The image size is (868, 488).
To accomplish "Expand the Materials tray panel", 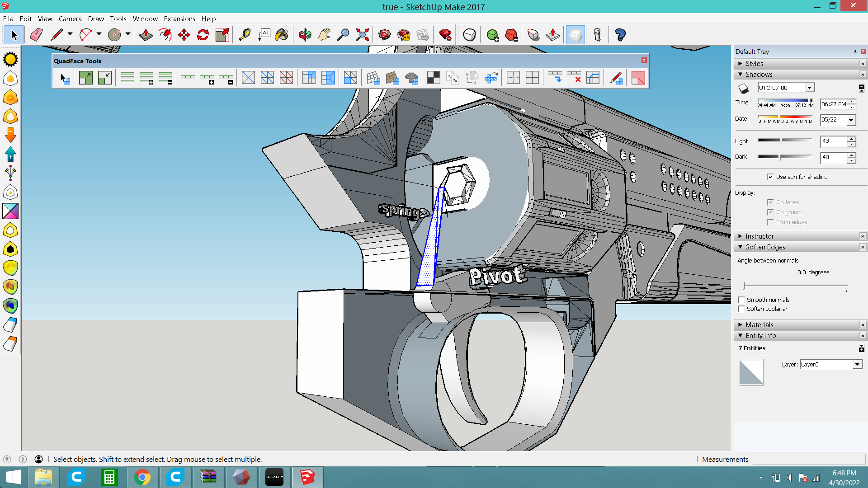I will 759,325.
